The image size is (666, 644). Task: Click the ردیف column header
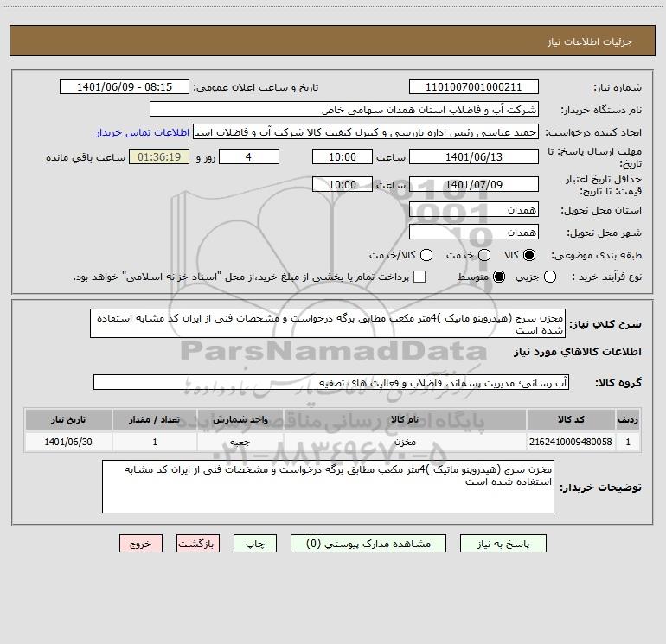pyautogui.click(x=628, y=419)
